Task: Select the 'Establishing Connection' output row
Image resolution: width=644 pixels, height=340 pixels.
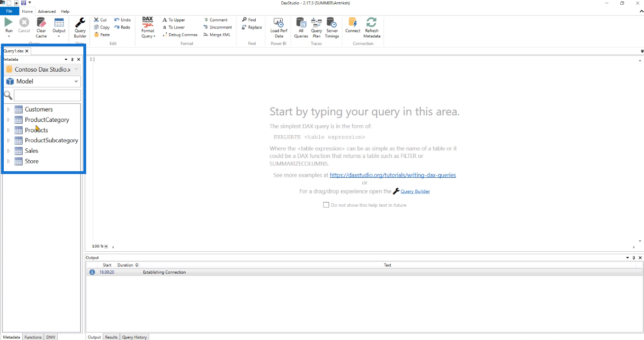Action: [x=364, y=272]
